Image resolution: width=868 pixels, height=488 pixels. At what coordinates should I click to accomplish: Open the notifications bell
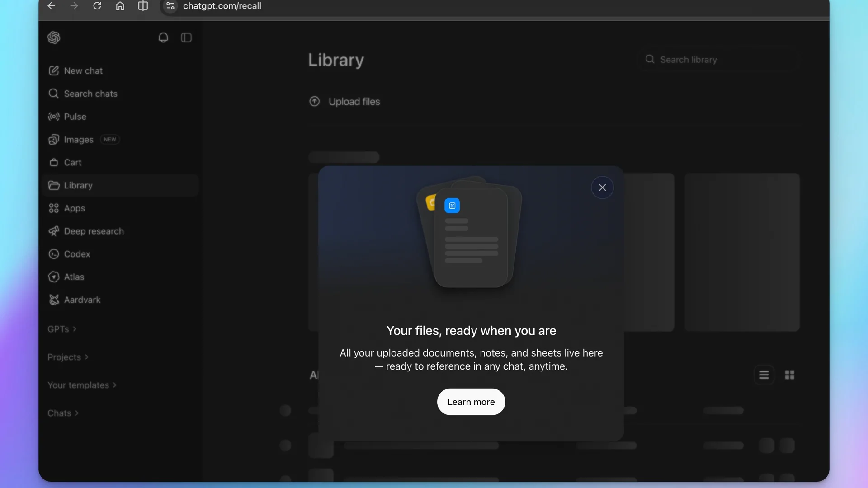(x=163, y=38)
